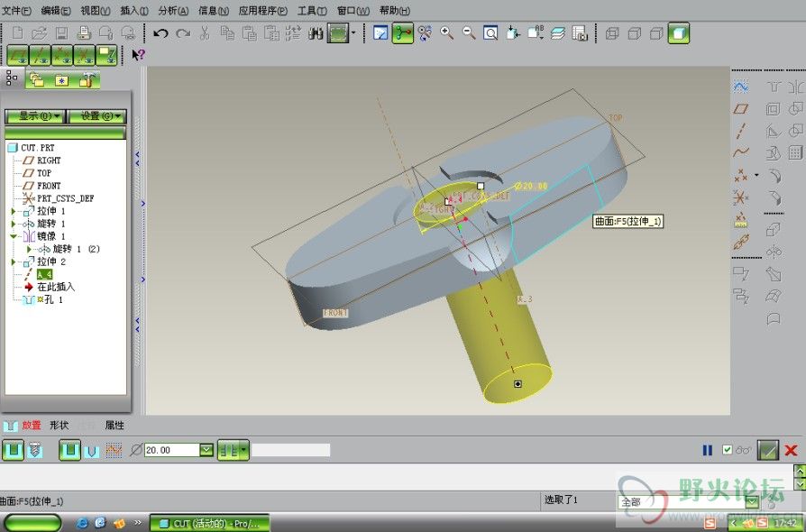Toggle the spin center display
Viewport: 806px width, 532px height.
(x=402, y=34)
